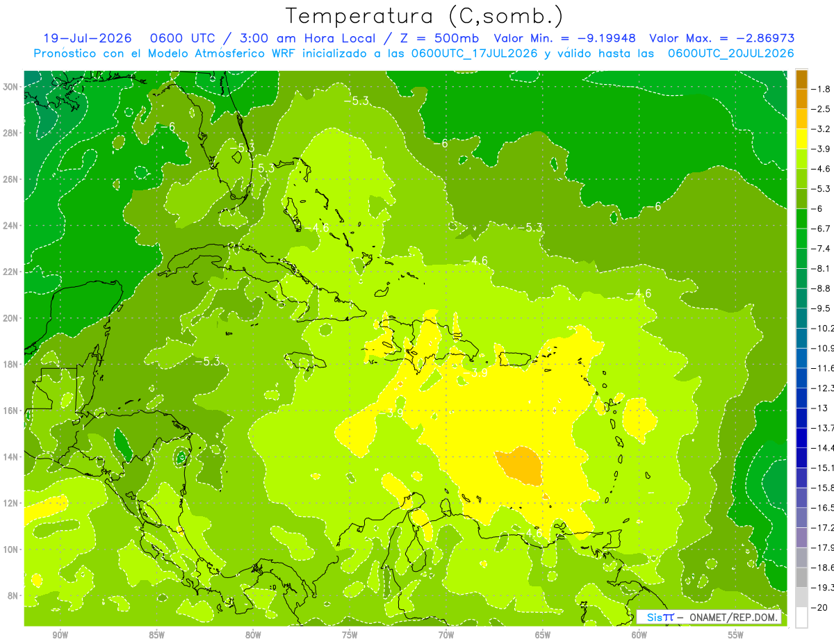Select validity stamp "0600UTC_20JUL2026"

(730, 53)
